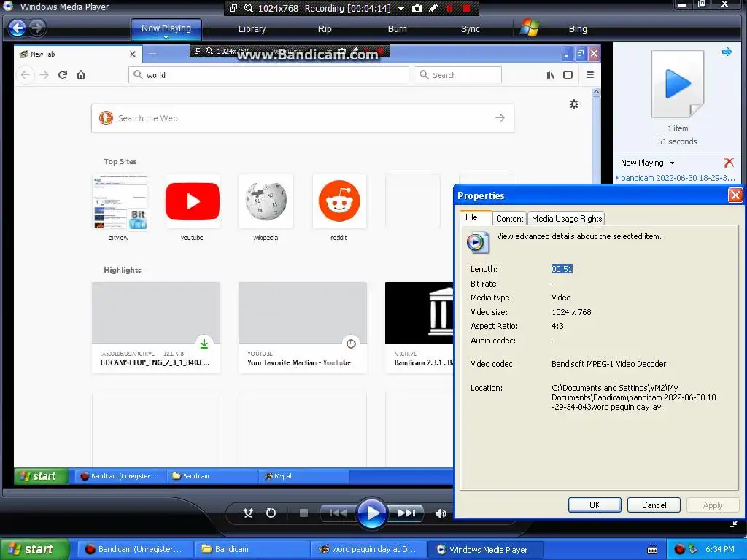Viewport: 747px width, 560px height.
Task: Open the Now Playing tab
Action: pos(166,29)
